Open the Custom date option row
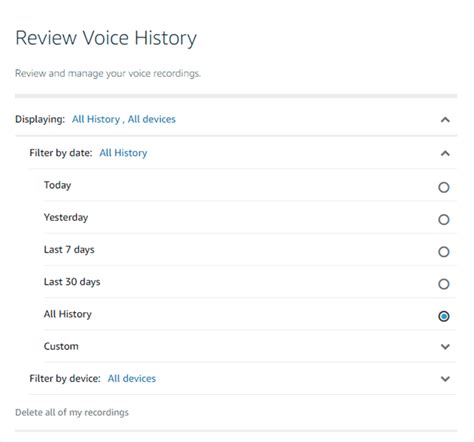Screen dimensions: 474x442 pos(250,346)
